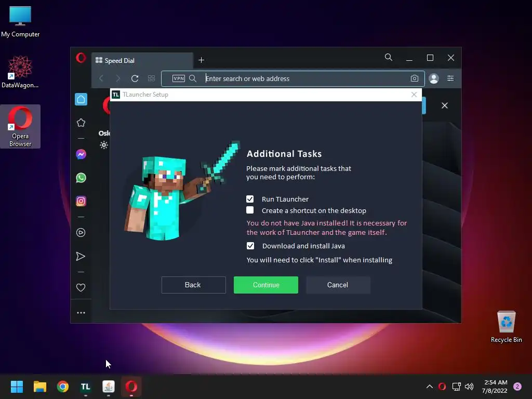Open Speed Dial start page grid icon
This screenshot has height=399, width=532.
point(151,78)
